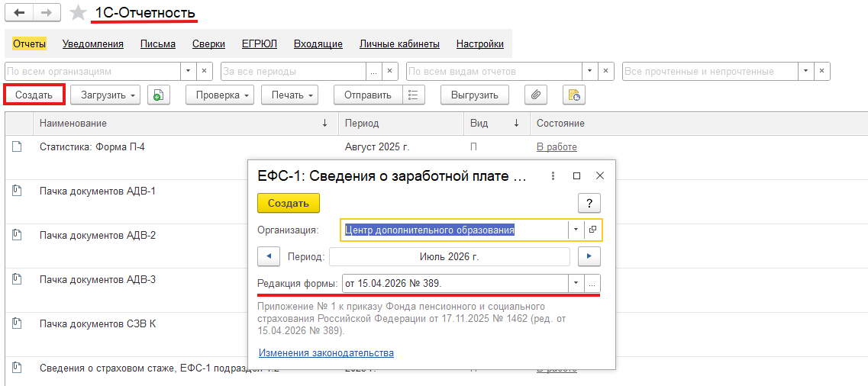868x386 pixels.
Task: Add 1С-Отчетность to favorites via star
Action: pos(79,13)
